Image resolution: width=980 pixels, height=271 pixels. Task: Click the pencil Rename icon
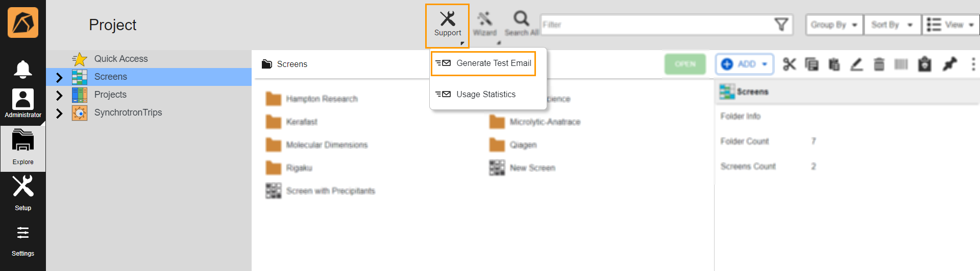(x=856, y=64)
